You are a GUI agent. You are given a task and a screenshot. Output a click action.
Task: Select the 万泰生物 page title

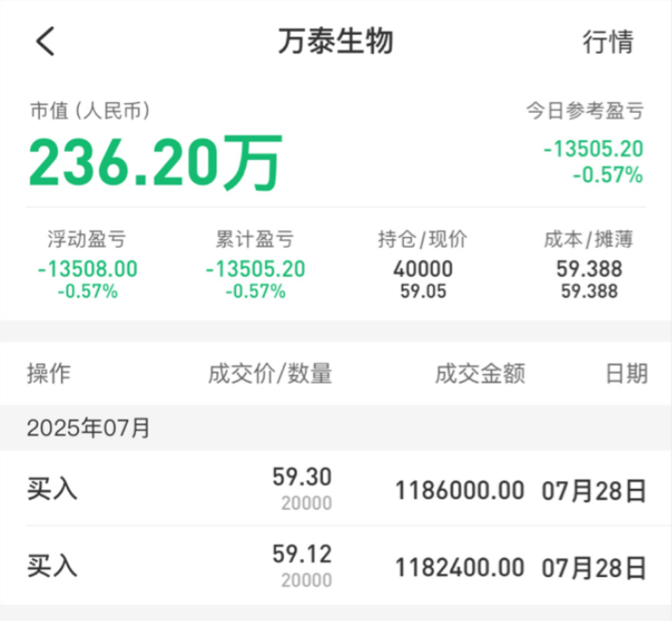[336, 41]
